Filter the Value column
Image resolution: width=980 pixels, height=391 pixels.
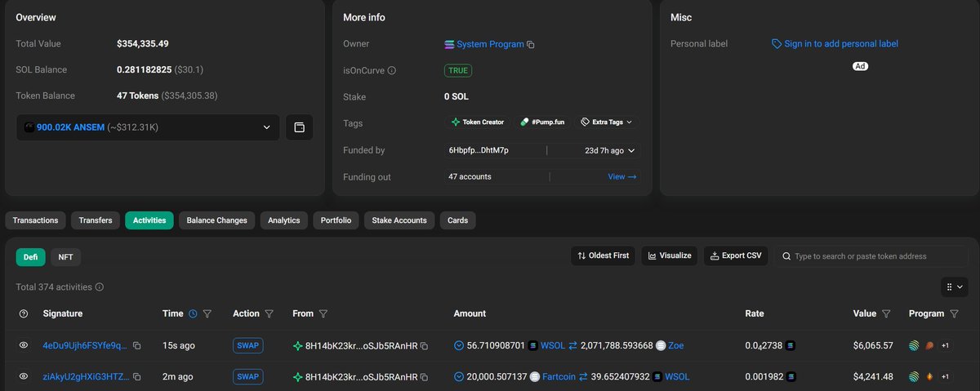tap(887, 313)
